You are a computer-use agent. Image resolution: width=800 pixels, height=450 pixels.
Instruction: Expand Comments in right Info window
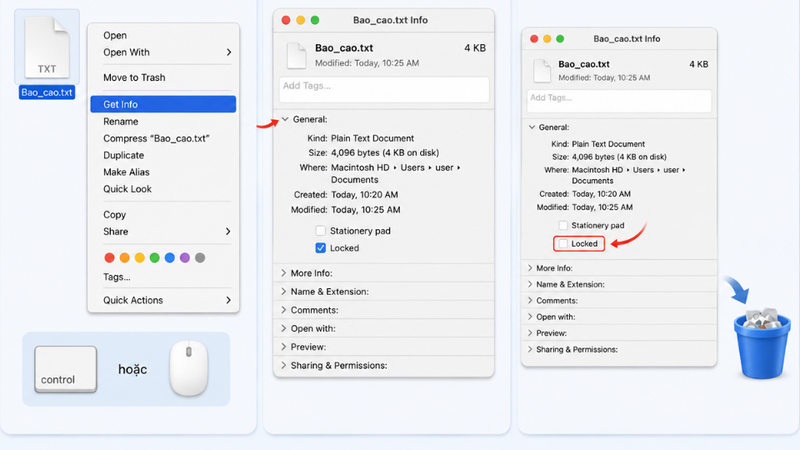coord(530,301)
